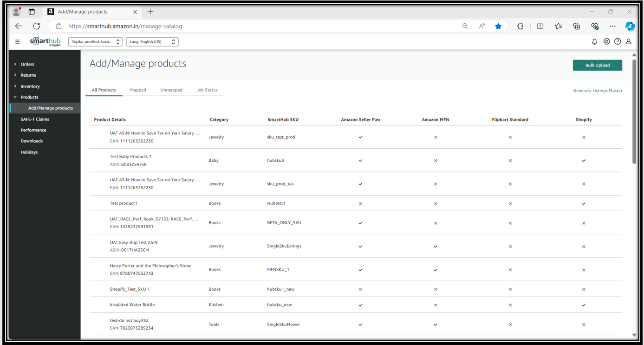The image size is (644, 345).
Task: View site information lock icon
Action: (x=59, y=26)
